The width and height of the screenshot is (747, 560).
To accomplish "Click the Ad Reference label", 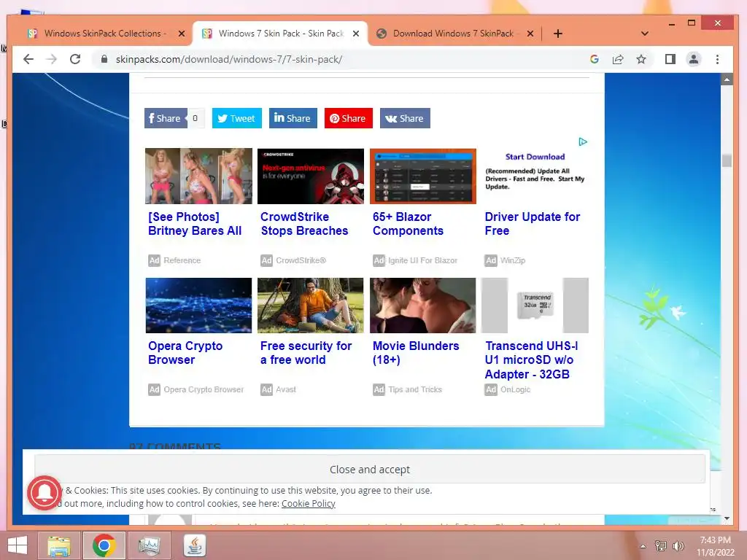I will click(182, 260).
